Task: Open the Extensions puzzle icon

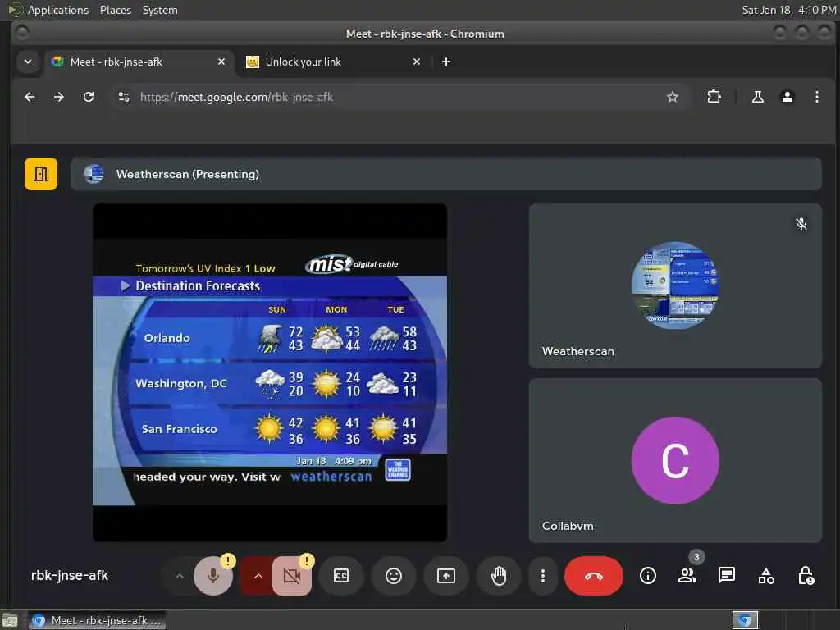Action: [x=714, y=97]
